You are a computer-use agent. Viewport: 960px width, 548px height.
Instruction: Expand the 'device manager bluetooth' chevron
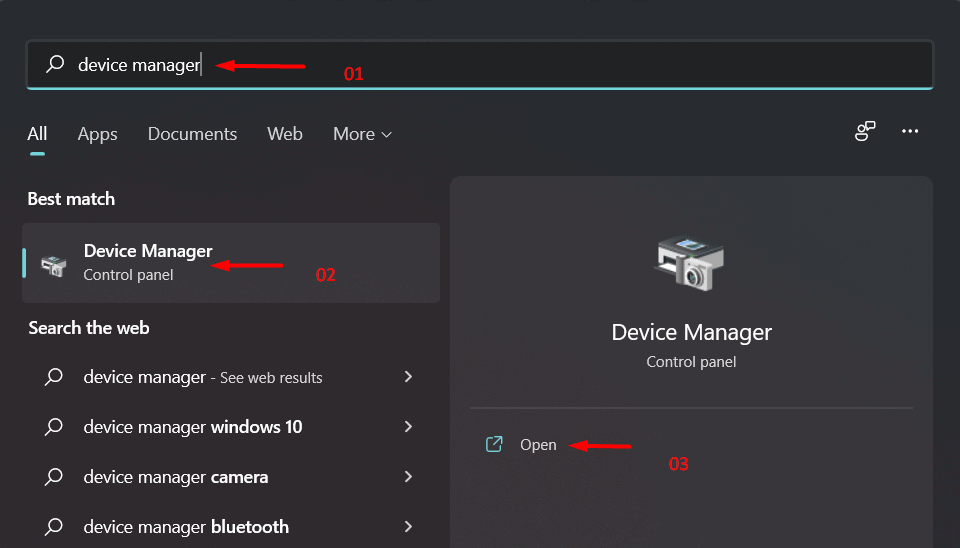click(x=408, y=527)
